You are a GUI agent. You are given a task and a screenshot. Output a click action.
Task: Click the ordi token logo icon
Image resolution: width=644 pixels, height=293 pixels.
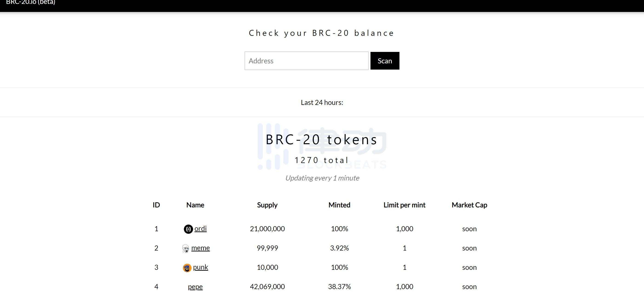coord(188,229)
